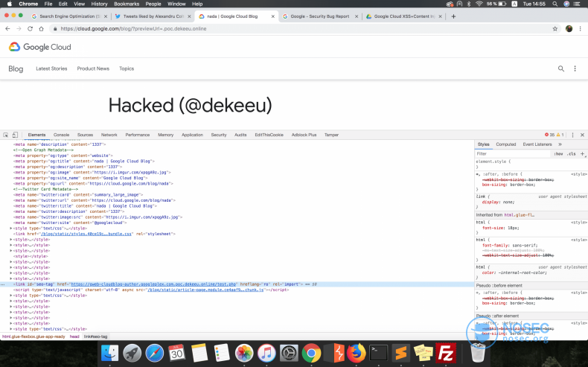This screenshot has width=588, height=367.
Task: Open the Application tab
Action: point(192,135)
